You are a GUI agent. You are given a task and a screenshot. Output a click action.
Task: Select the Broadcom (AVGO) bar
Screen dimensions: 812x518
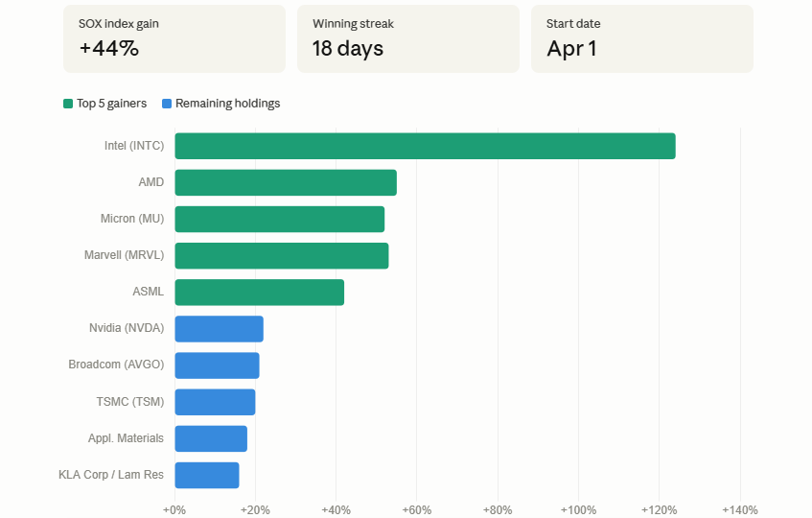click(x=217, y=365)
